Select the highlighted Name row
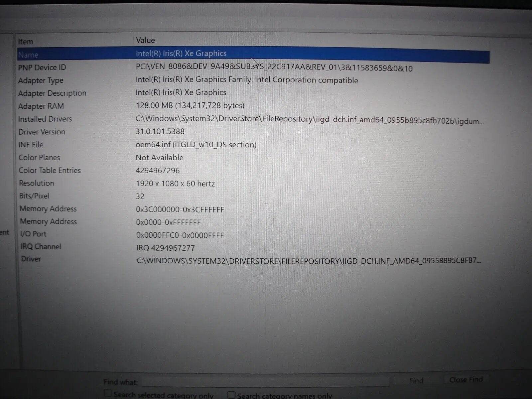The height and width of the screenshot is (399, 532). 28,55
